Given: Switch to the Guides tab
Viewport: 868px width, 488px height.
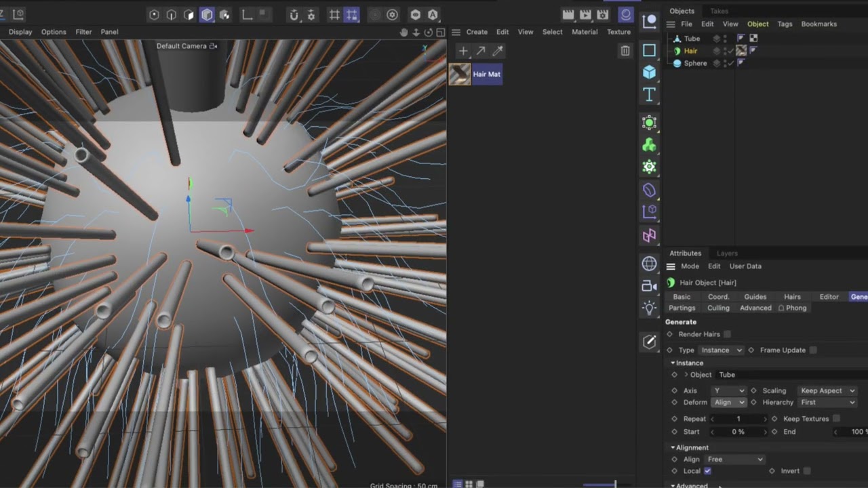Looking at the screenshot, I should (755, 297).
